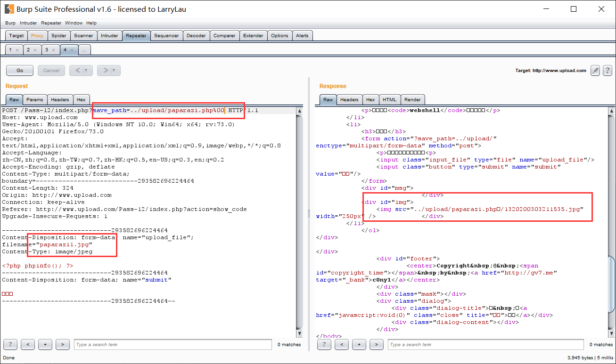Show the Request Raw view

(14, 99)
